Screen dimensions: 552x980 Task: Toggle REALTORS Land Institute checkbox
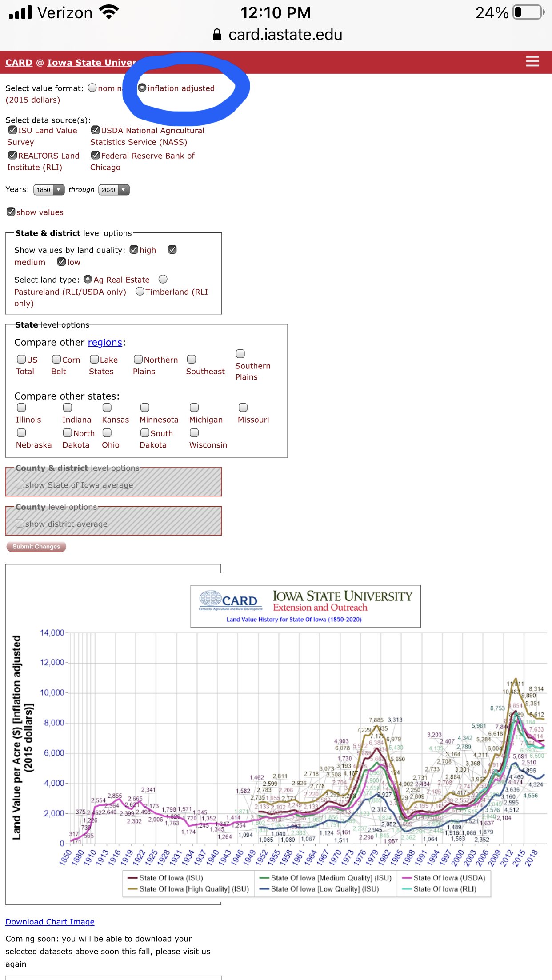tap(12, 155)
